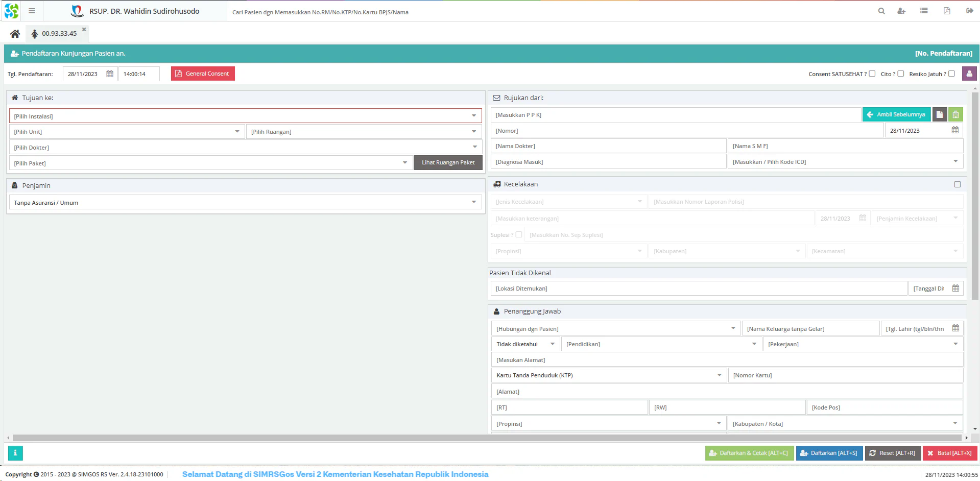
Task: Open Hubungan dgn Pasien dropdown
Action: coord(733,328)
